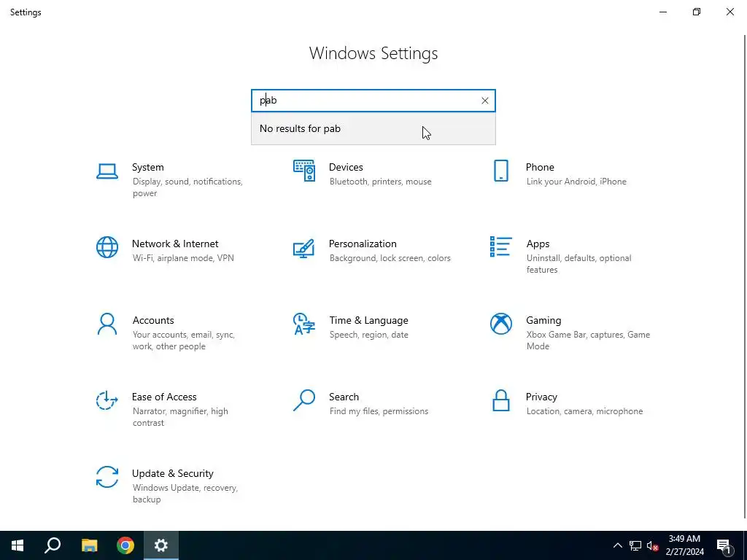Open the Network & Internet title
This screenshot has width=747, height=560.
(x=175, y=244)
